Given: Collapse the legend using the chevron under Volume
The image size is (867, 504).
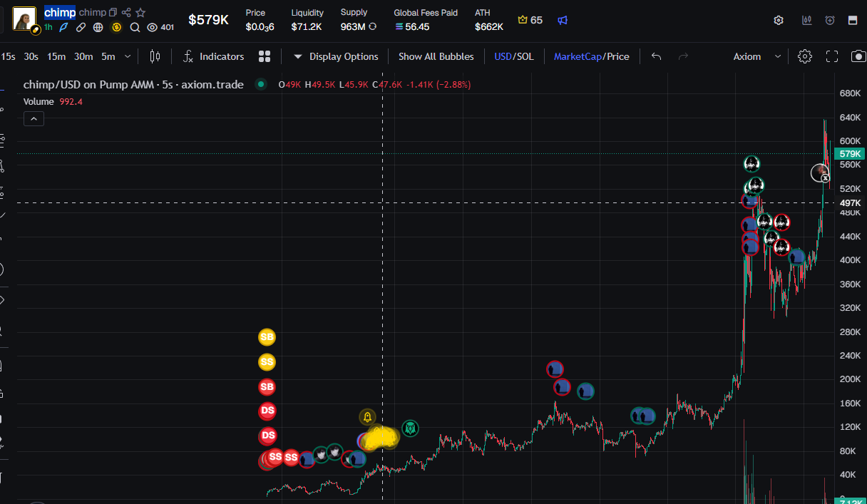Looking at the screenshot, I should tap(34, 119).
